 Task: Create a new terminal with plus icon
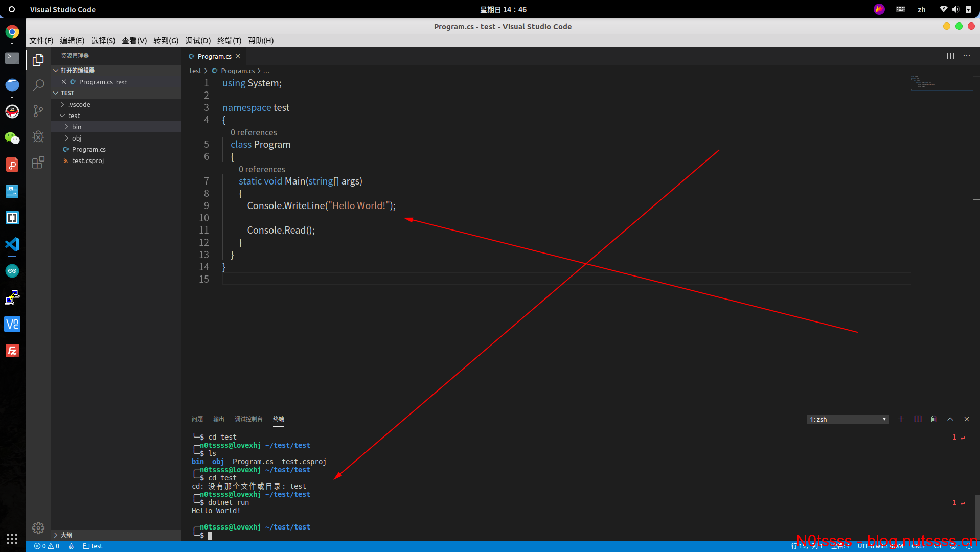coord(901,419)
